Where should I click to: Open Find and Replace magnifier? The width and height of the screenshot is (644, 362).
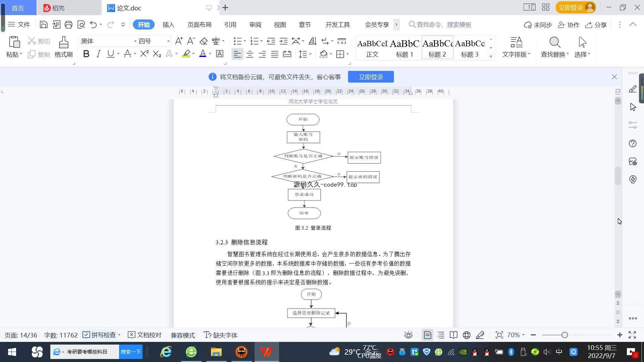(555, 47)
